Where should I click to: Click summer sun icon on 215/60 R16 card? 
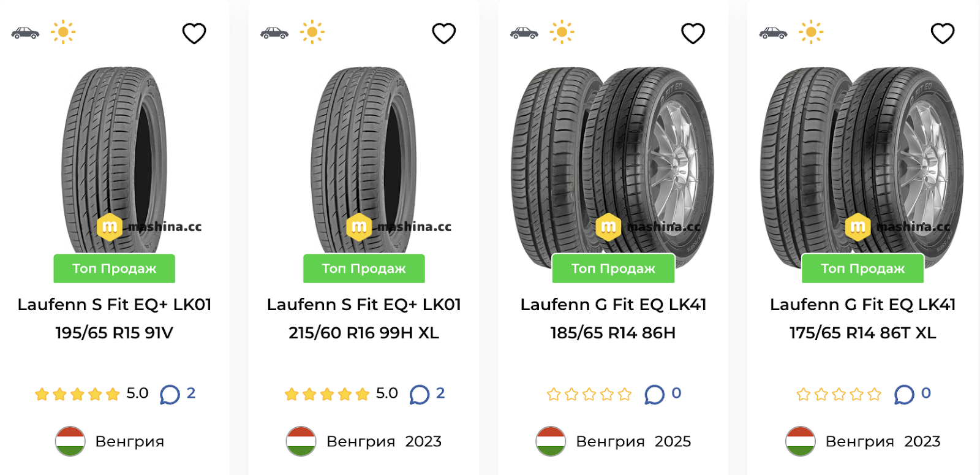pos(312,32)
